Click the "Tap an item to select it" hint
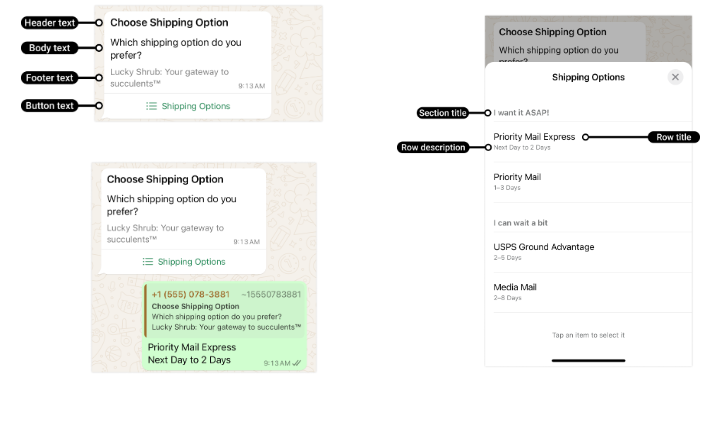 click(588, 335)
